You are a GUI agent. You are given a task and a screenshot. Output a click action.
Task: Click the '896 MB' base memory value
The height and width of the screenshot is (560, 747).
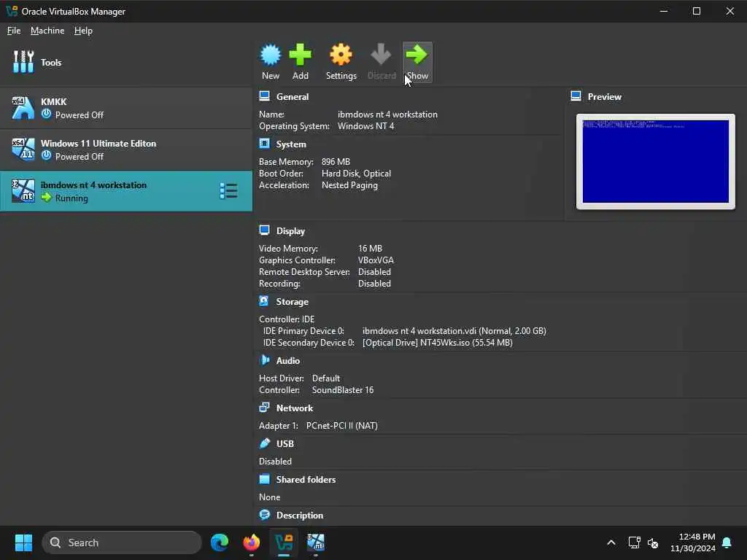coord(336,161)
